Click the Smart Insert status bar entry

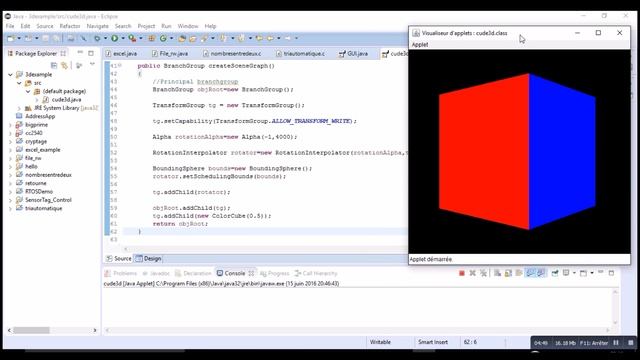[433, 342]
